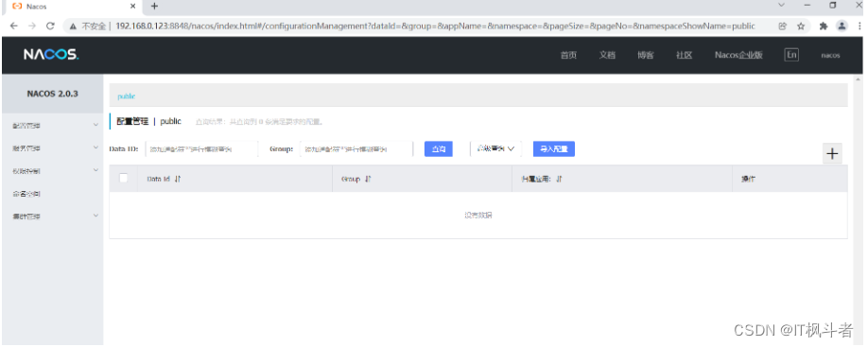Open the Nacos企业版 link in the header
This screenshot has width=868, height=347.
(738, 56)
